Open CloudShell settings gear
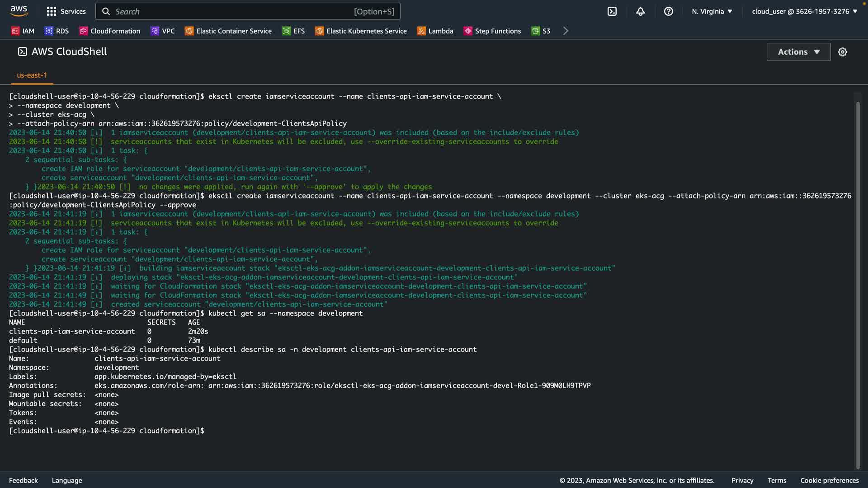 842,52
